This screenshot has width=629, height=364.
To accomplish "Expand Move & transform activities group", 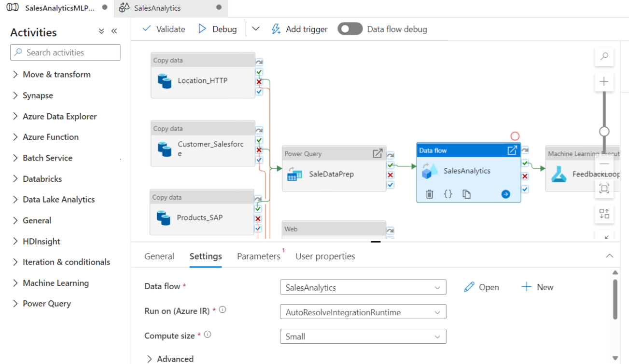I will 15,74.
